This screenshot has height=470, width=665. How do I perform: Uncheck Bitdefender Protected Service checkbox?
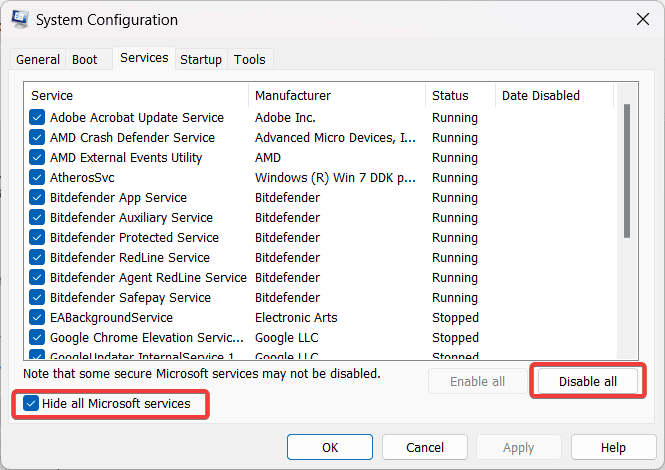click(37, 237)
